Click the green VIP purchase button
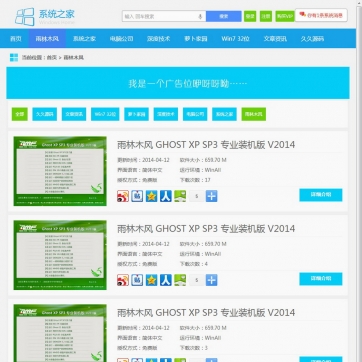The image size is (362, 362). (285, 16)
